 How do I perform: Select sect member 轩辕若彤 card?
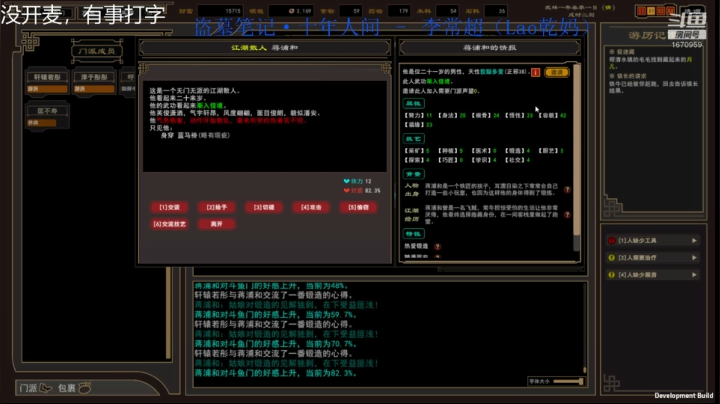(x=47, y=83)
